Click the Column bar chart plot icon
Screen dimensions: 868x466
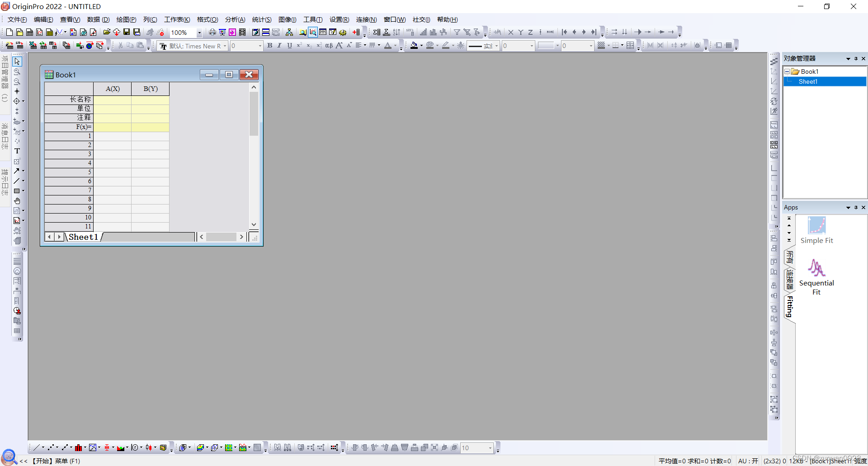[x=79, y=447]
